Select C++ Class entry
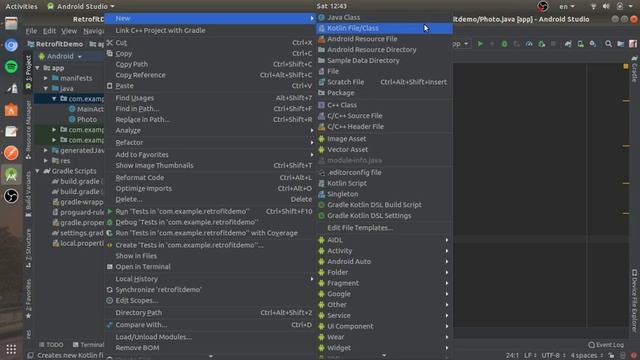640x360 pixels. tap(384, 105)
